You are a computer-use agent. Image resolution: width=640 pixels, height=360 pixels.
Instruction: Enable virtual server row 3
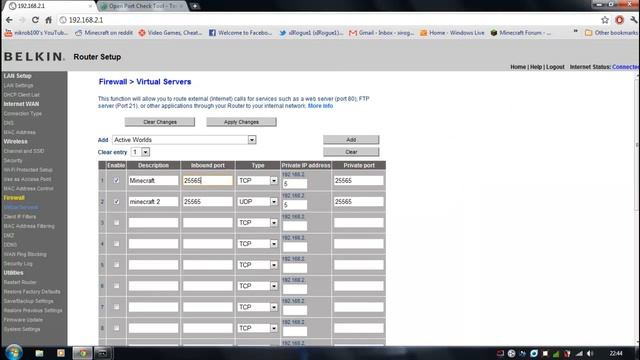[116, 223]
